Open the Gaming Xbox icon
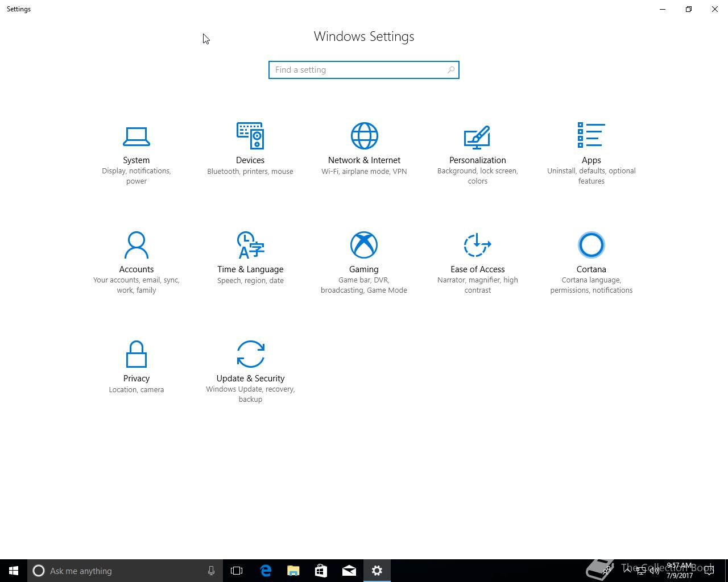The image size is (728, 582). point(364,245)
